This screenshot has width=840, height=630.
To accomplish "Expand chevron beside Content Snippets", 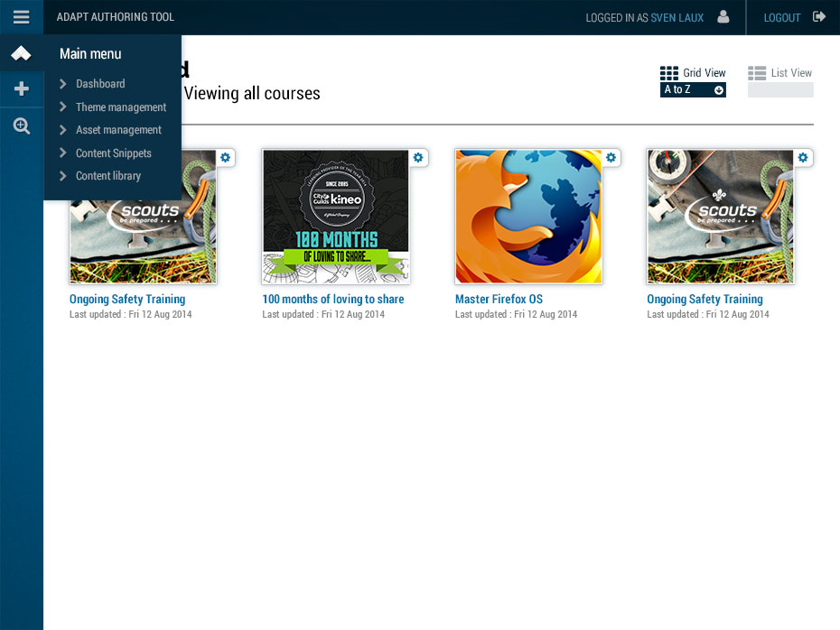I will tap(63, 153).
